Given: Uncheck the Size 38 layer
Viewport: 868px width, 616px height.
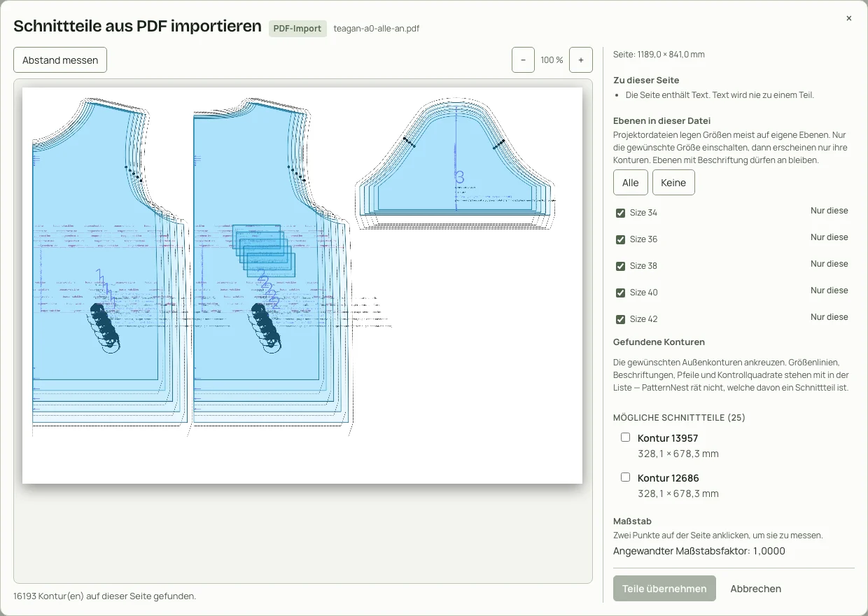Looking at the screenshot, I should (x=620, y=266).
